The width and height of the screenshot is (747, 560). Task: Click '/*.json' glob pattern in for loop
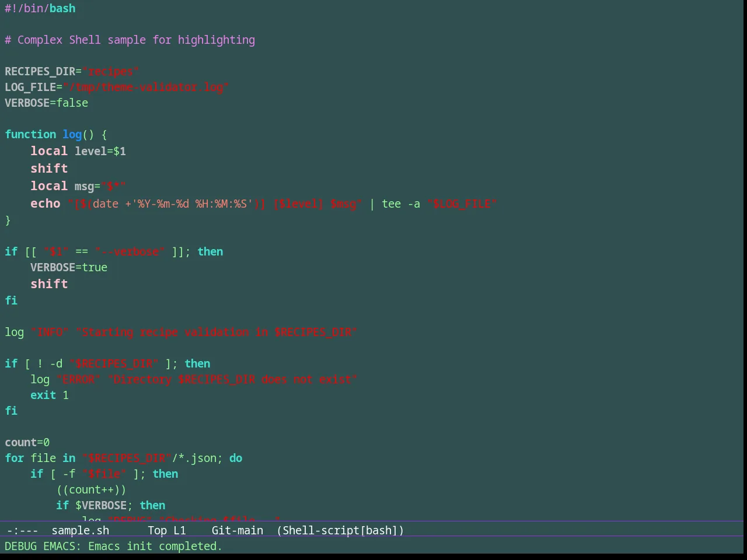[x=194, y=458]
